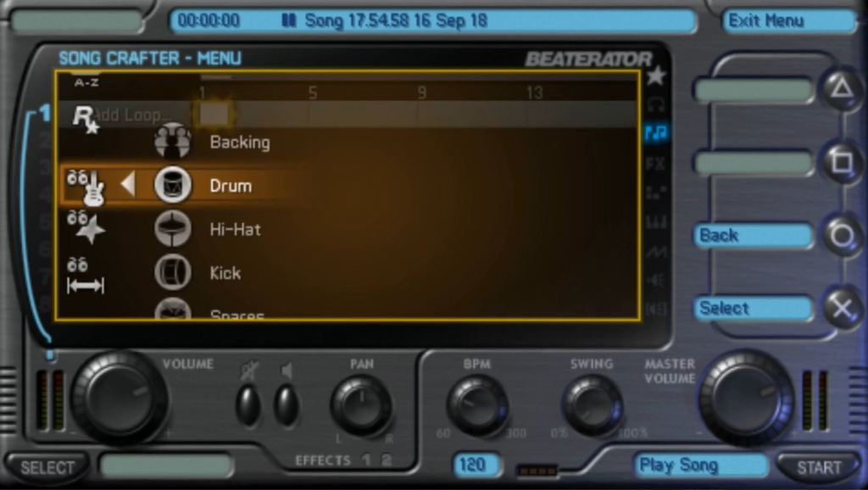The image size is (868, 490).
Task: Click the blue Select label button
Action: pyautogui.click(x=754, y=308)
